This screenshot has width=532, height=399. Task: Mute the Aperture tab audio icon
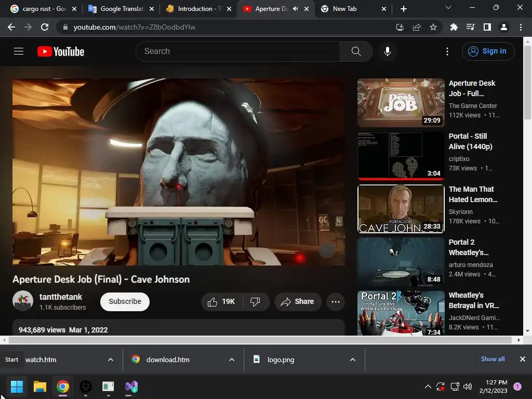point(295,9)
